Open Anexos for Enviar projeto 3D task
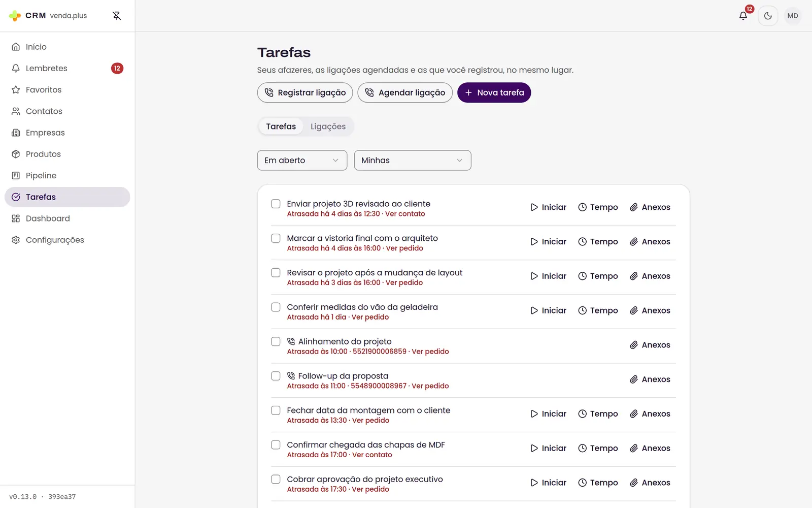The image size is (812, 508). [x=650, y=207]
